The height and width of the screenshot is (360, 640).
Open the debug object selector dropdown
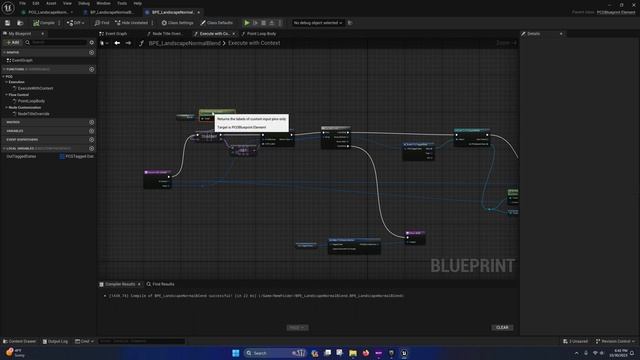pyautogui.click(x=318, y=23)
